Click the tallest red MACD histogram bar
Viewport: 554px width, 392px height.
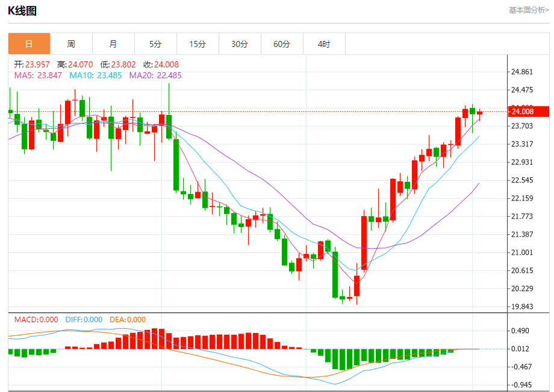[x=154, y=338]
